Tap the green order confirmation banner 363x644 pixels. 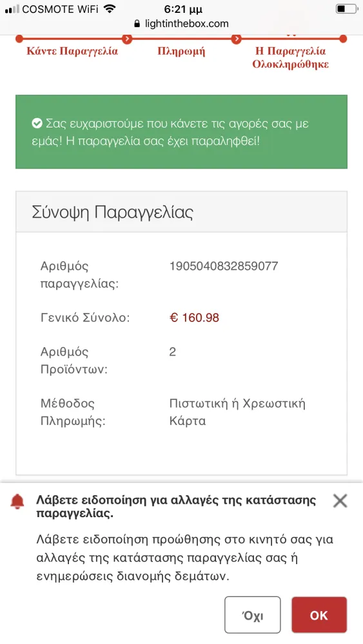pyautogui.click(x=181, y=132)
